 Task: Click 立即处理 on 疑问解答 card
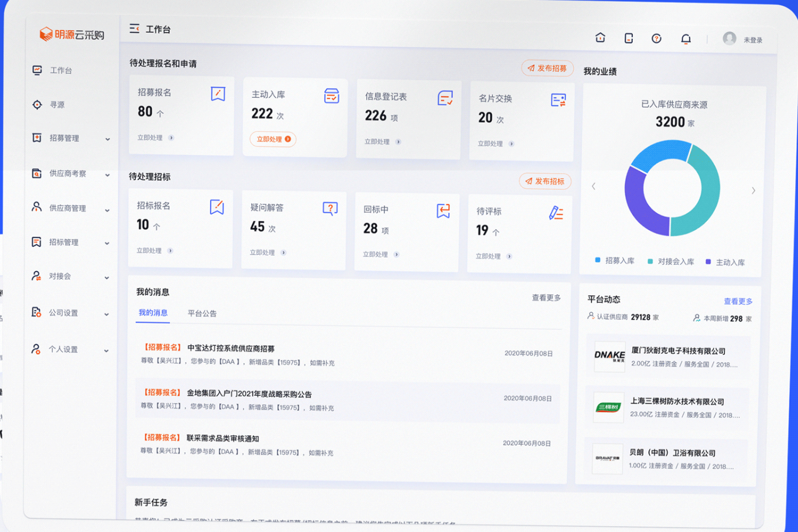point(268,252)
